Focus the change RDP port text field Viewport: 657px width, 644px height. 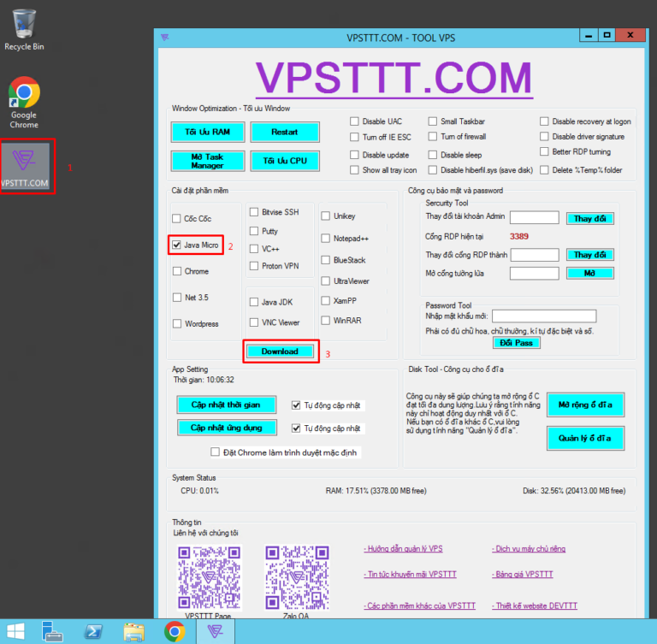point(534,255)
